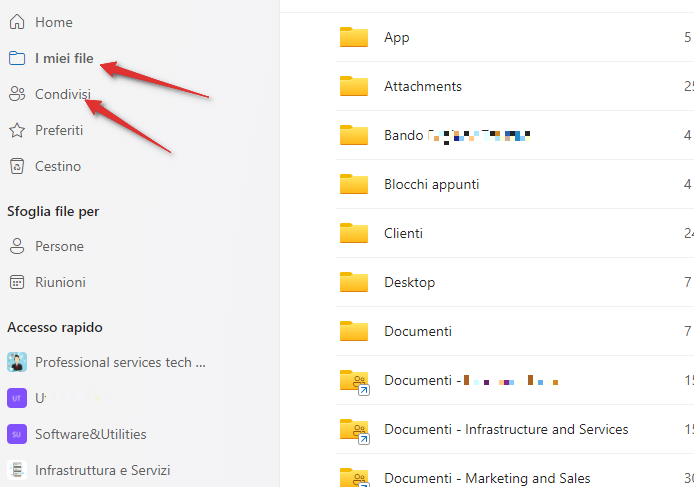Open Preferiti star icon
This screenshot has height=487, width=694.
[x=17, y=130]
